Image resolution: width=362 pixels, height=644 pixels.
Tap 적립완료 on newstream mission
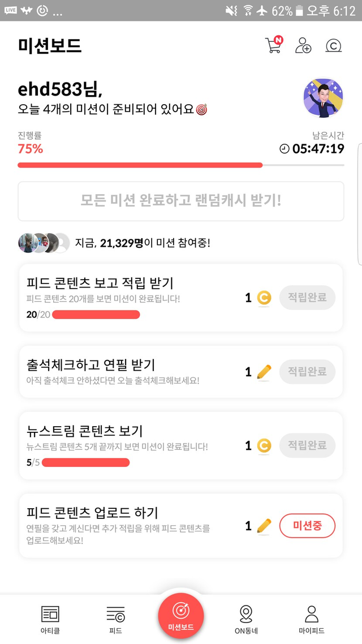point(307,445)
